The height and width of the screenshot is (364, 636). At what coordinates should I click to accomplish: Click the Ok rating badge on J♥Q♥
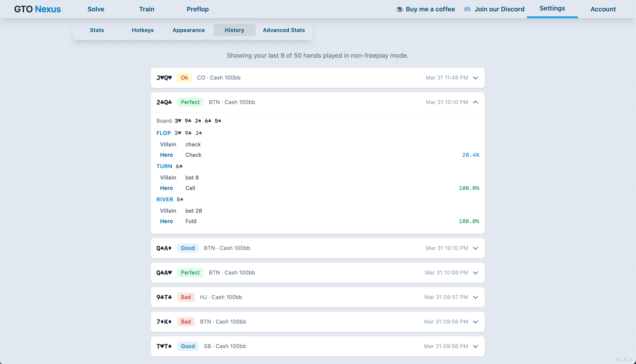pyautogui.click(x=184, y=78)
